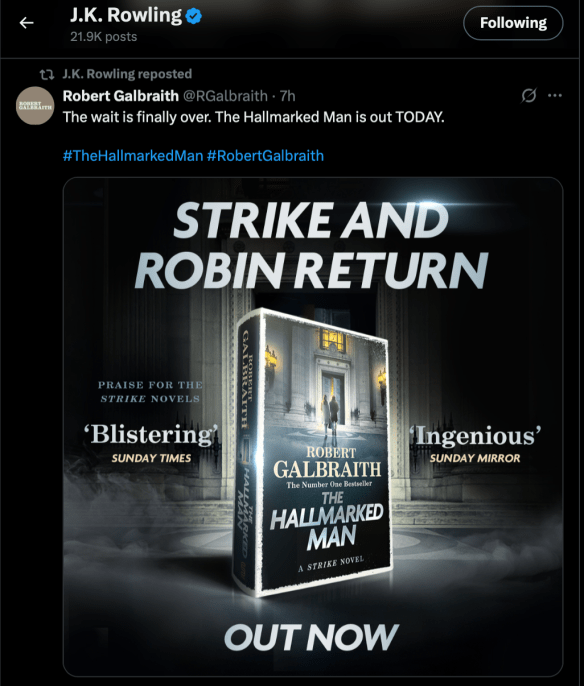The image size is (584, 686).
Task: Click the 21.9K posts count
Action: (104, 37)
